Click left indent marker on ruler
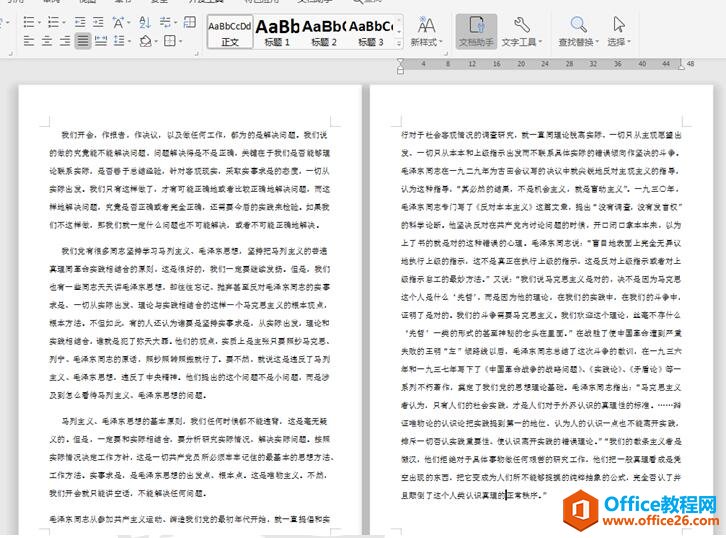Viewport: 726px width, 538px height. click(x=401, y=70)
